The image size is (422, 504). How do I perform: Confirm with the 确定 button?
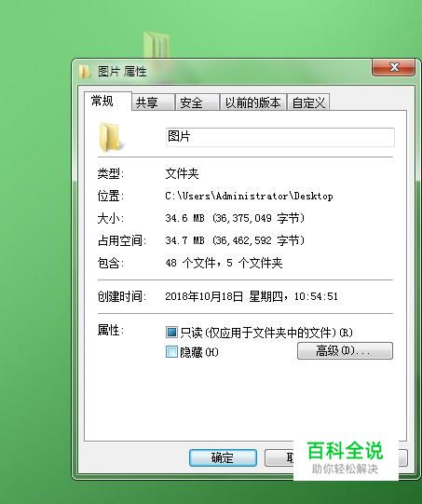(x=223, y=457)
